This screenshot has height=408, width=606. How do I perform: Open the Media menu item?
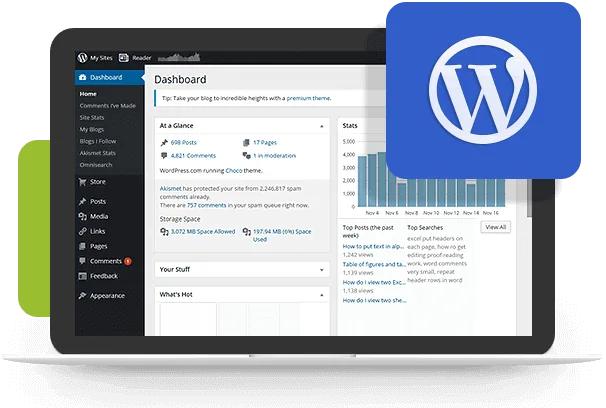click(x=99, y=216)
